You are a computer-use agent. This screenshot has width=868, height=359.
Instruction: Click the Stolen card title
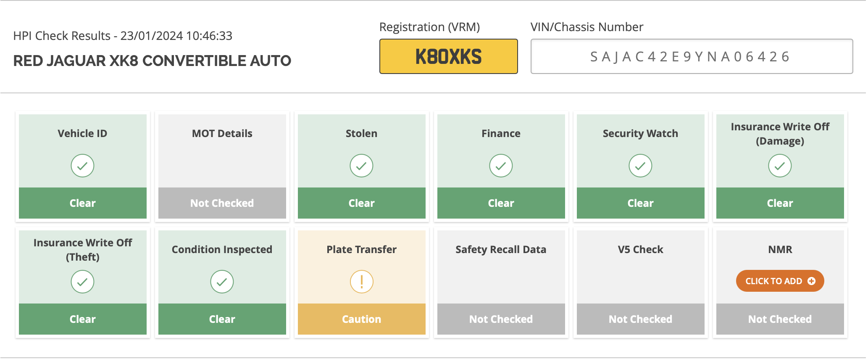pos(361,133)
